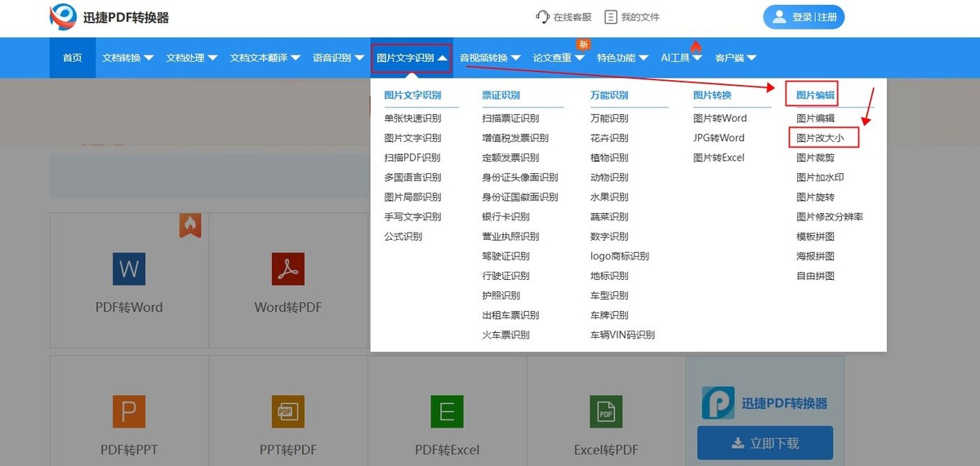Viewport: 980px width, 466px height.
Task: Click the PPT转PDF orange icon
Action: (x=287, y=411)
